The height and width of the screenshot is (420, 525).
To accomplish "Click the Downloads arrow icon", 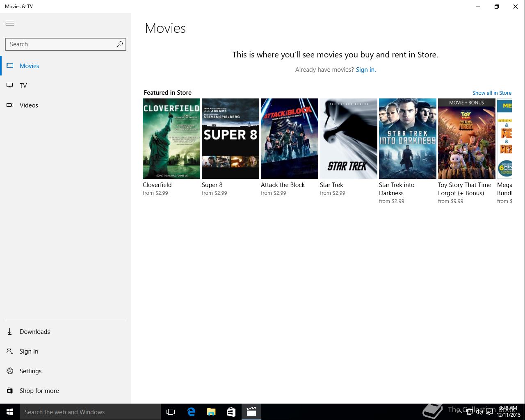I will tap(10, 331).
